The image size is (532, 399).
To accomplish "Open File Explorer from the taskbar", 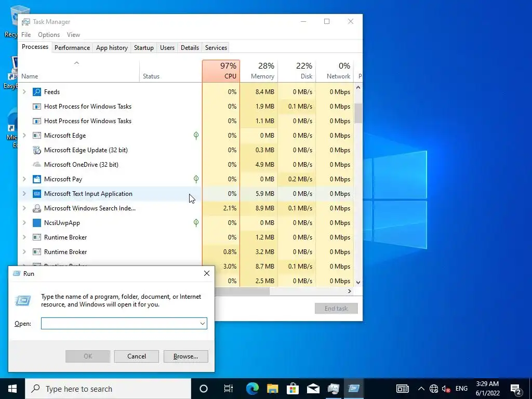I will (272, 389).
